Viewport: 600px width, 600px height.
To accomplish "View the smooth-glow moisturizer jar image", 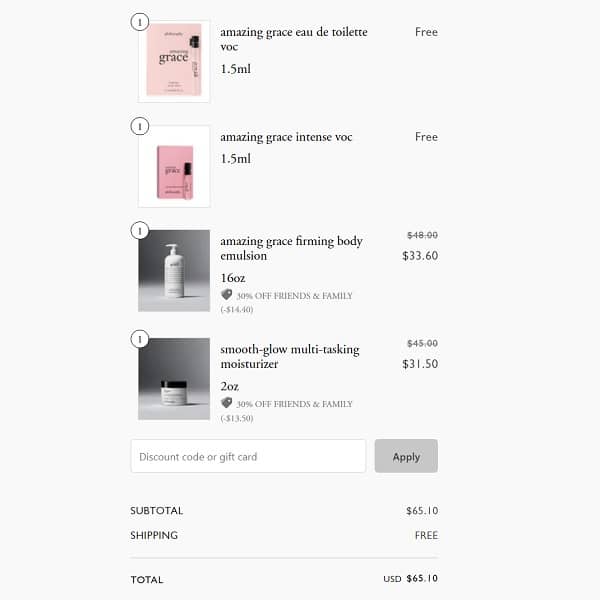I will click(x=174, y=379).
